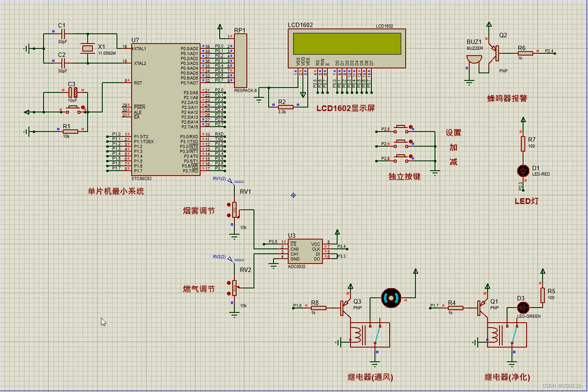Click the relay above 继电器(净化) label
This screenshot has width=588, height=392.
pyautogui.click(x=507, y=335)
